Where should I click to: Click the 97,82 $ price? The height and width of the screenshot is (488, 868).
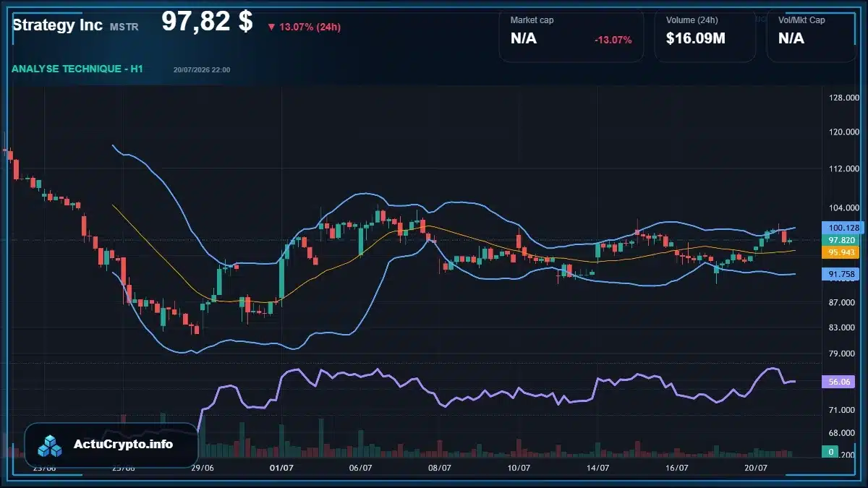coord(207,22)
